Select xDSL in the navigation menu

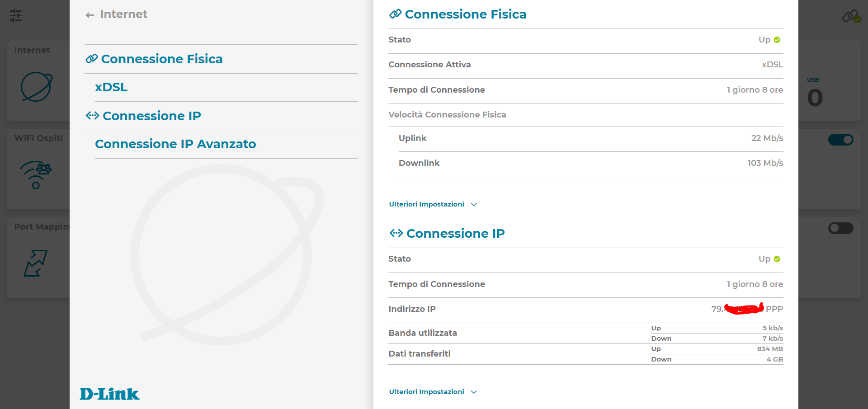(x=111, y=87)
